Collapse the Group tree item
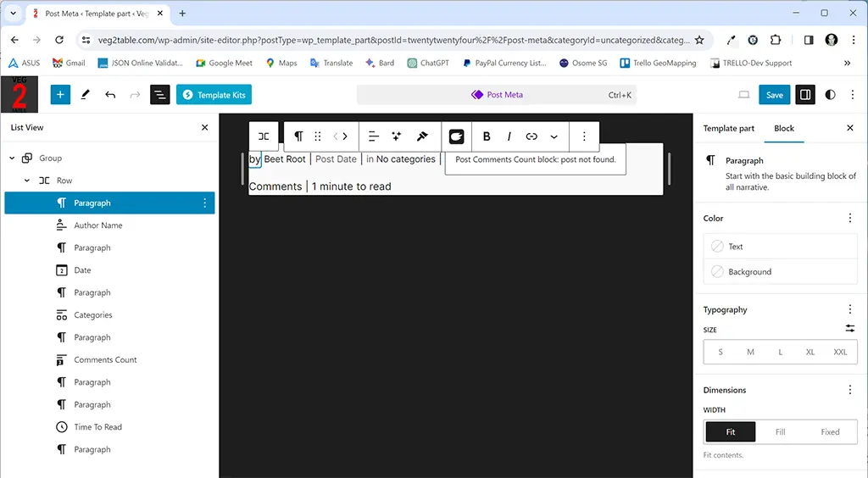 (12, 158)
